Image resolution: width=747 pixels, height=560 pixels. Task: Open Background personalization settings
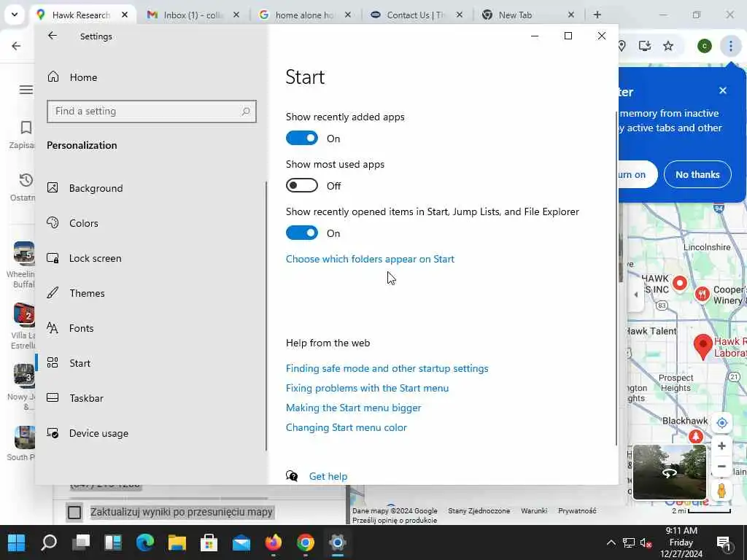coord(85,188)
